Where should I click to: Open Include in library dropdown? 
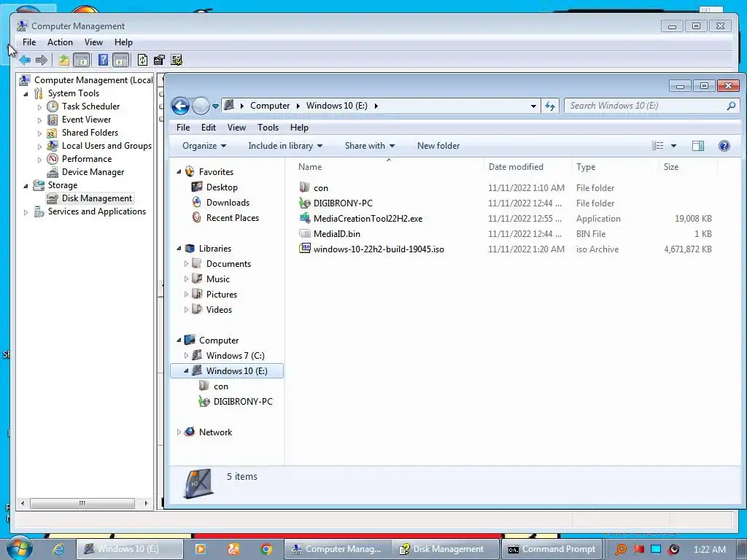point(285,146)
